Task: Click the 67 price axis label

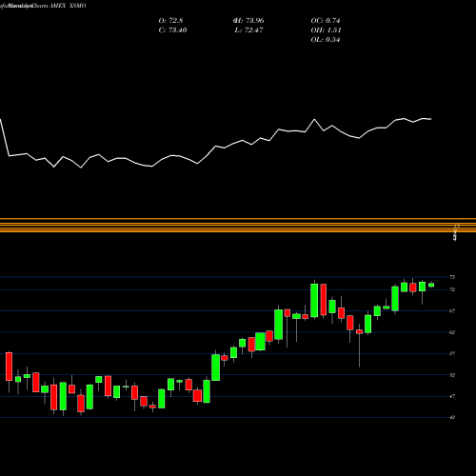Action: [452, 311]
